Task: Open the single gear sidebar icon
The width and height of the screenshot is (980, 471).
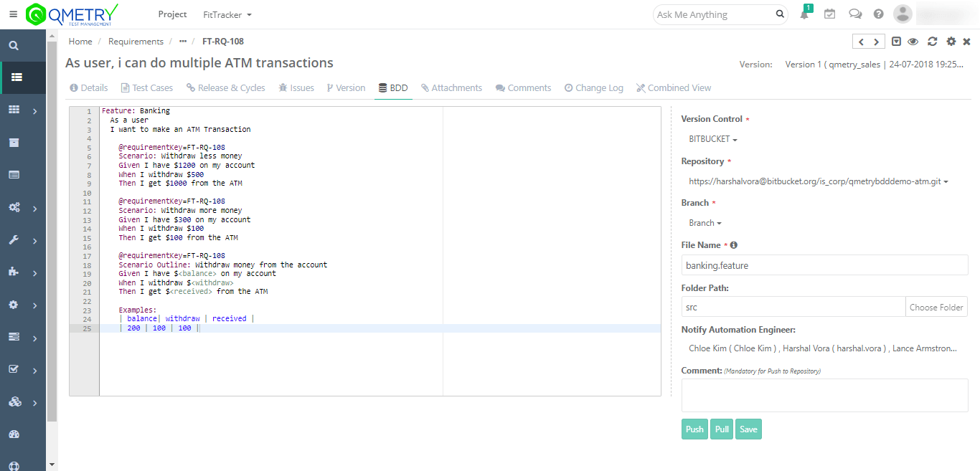Action: [14, 305]
